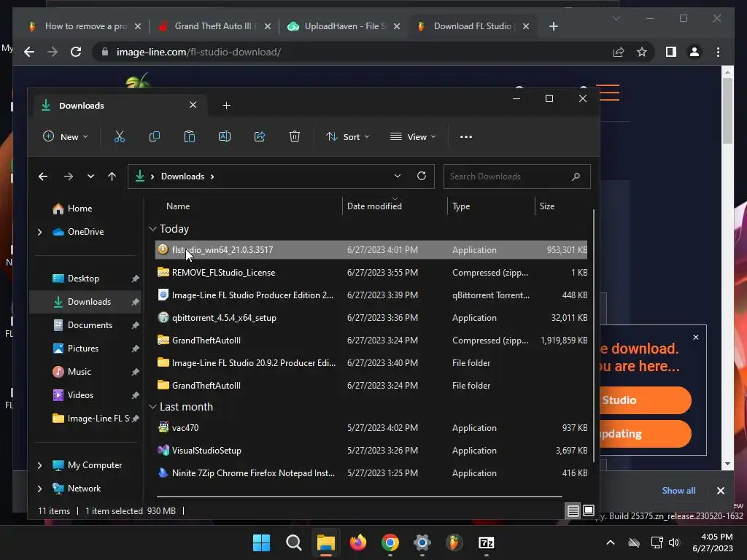
Task: Click the Delete trash icon in Explorer
Action: pyautogui.click(x=295, y=136)
